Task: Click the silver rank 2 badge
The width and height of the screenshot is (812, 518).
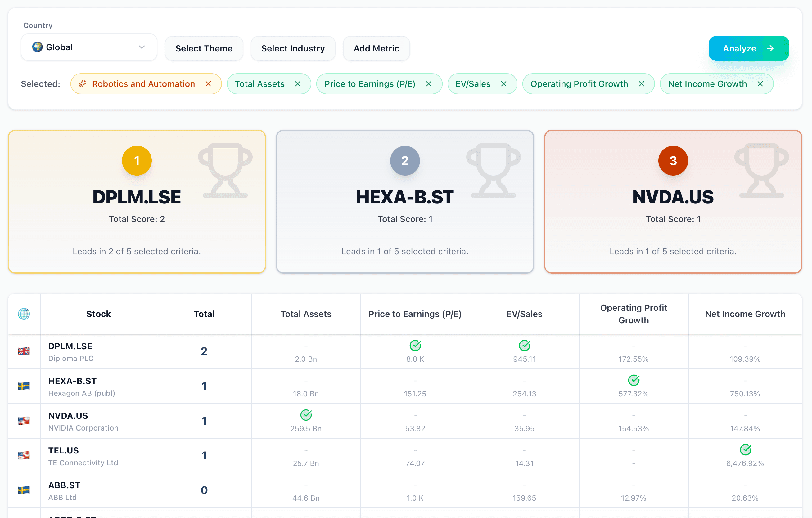Action: pos(405,161)
